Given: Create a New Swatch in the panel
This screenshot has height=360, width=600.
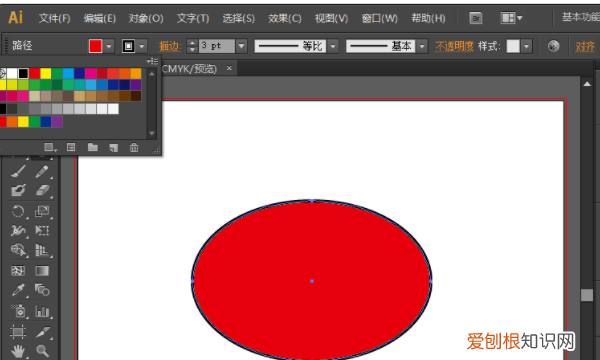Looking at the screenshot, I should pyautogui.click(x=114, y=148).
